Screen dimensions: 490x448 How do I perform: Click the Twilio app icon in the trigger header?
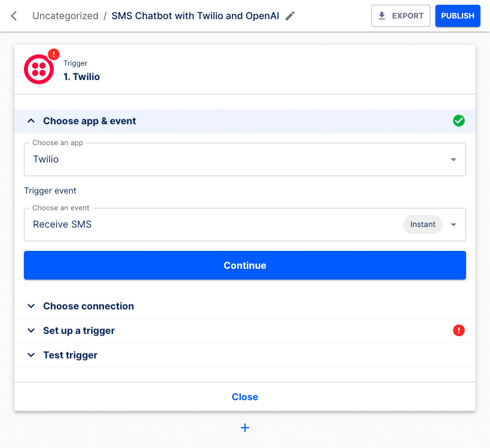coord(38,69)
